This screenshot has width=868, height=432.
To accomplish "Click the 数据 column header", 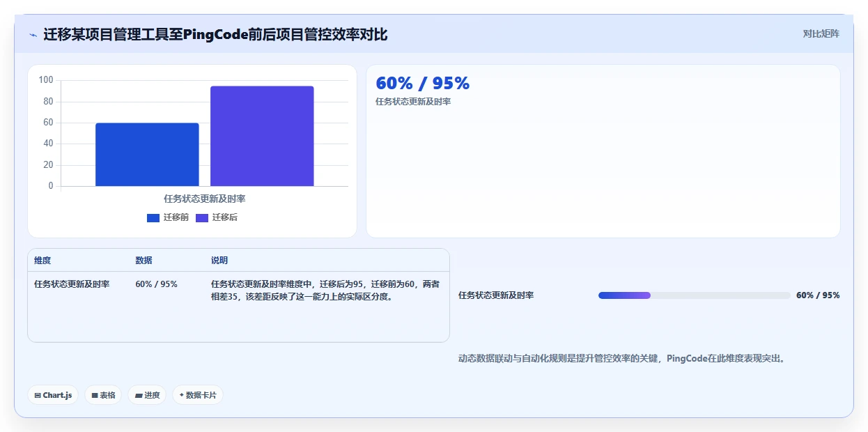I will pos(144,261).
